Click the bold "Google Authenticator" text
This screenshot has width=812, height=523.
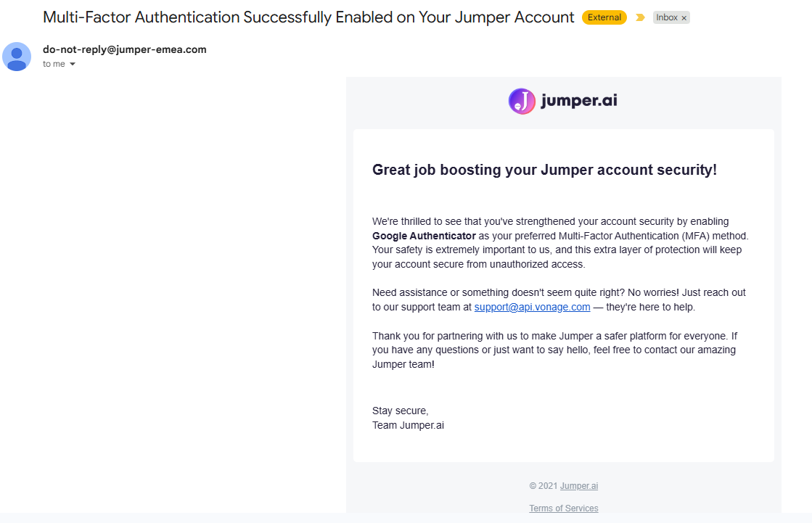point(424,236)
